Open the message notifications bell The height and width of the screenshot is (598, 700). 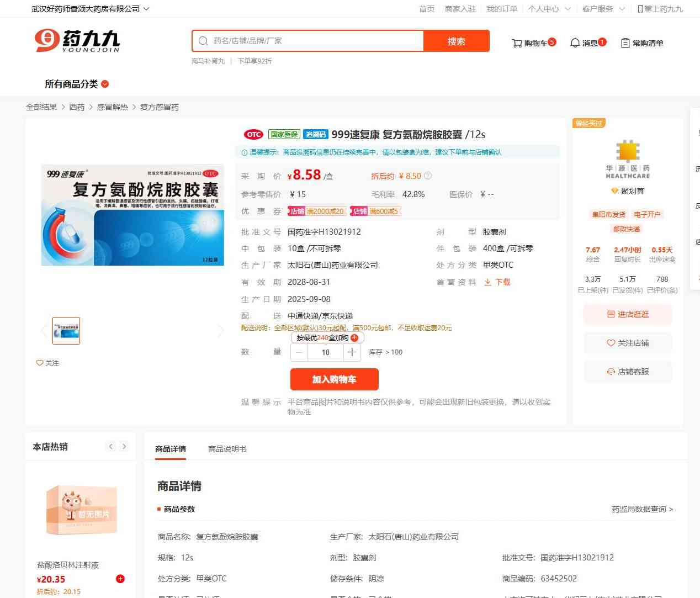point(575,43)
